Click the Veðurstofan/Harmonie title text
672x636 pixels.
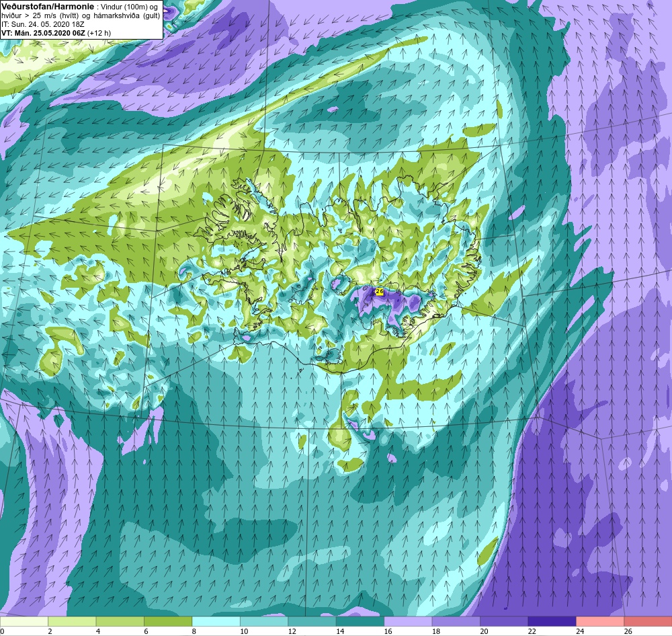[48, 7]
